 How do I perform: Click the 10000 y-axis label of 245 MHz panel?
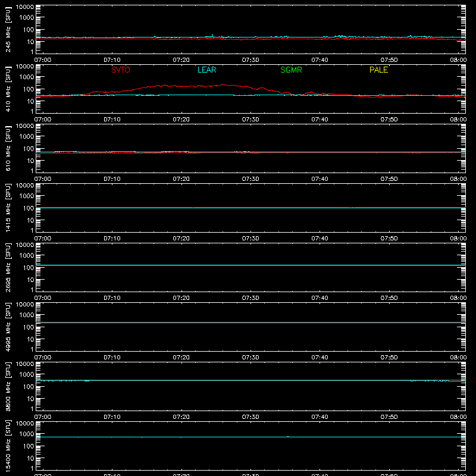click(x=25, y=7)
